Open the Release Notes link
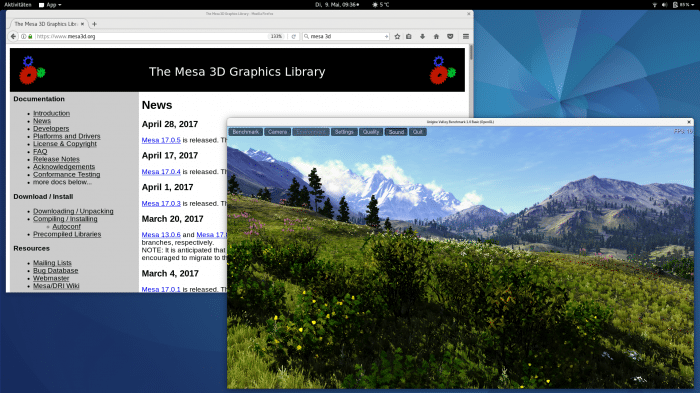 pyautogui.click(x=56, y=159)
